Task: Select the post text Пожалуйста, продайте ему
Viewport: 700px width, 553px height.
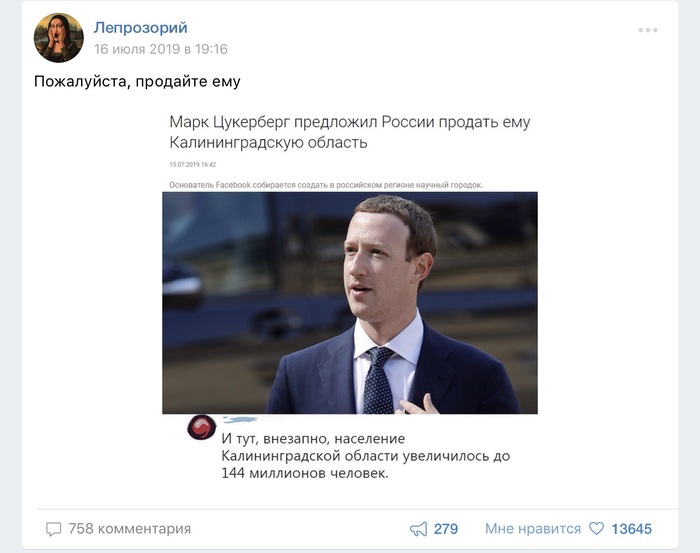Action: pyautogui.click(x=137, y=81)
